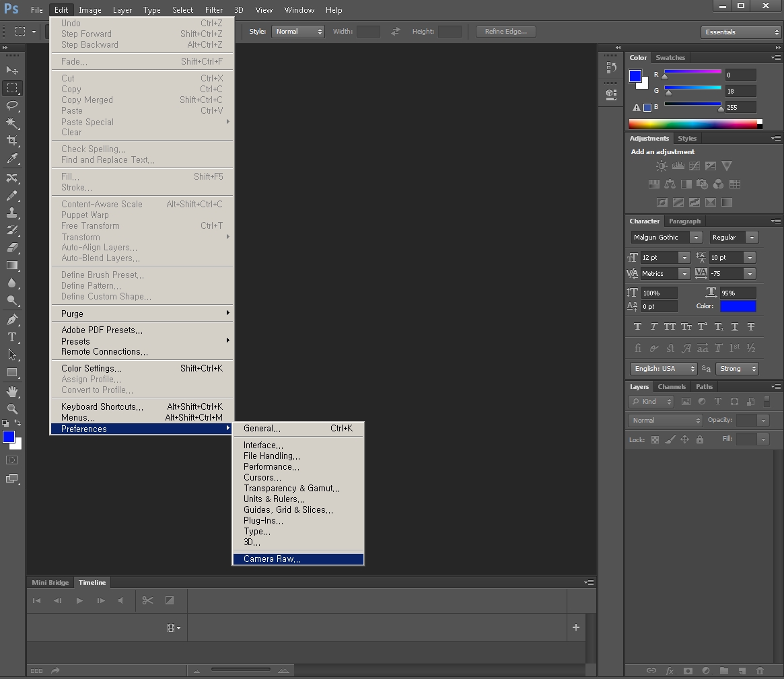Select the Eraser tool

click(12, 248)
